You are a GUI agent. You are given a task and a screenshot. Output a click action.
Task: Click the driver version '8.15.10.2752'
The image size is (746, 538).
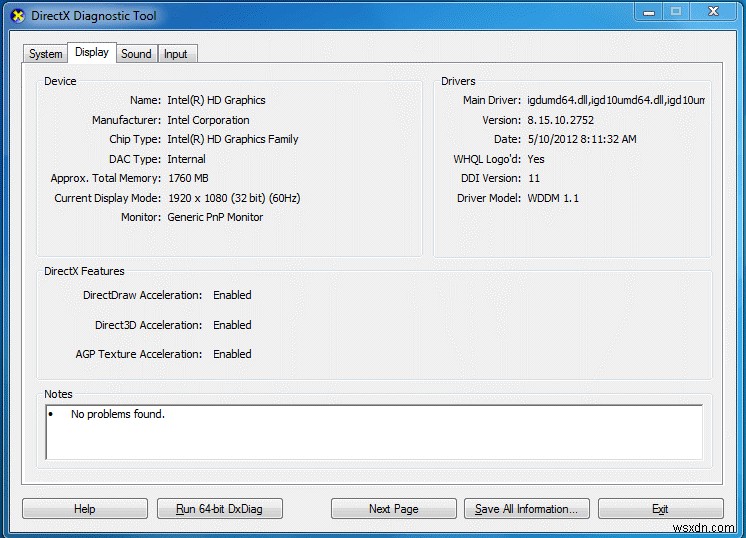click(560, 120)
